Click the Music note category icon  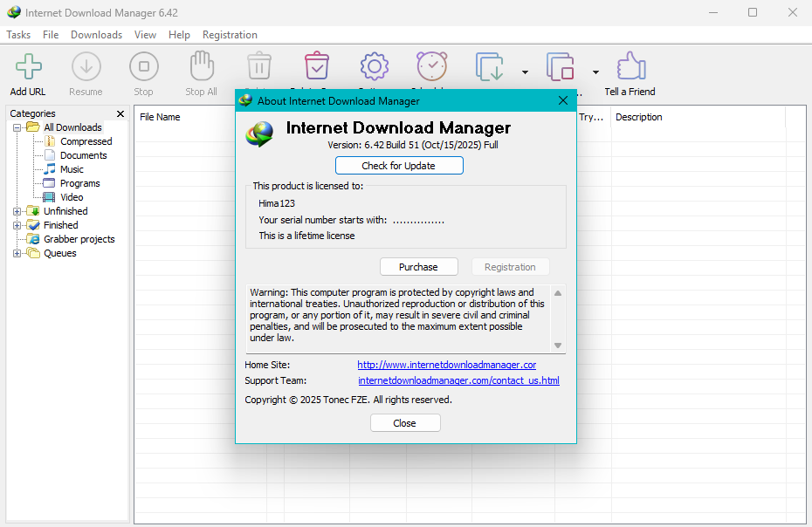pos(50,169)
